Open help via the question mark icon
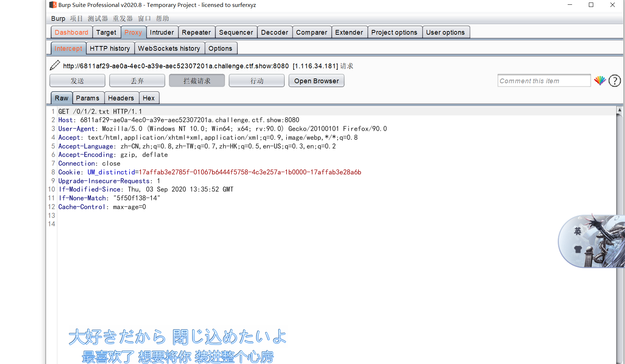Image resolution: width=625 pixels, height=364 pixels. (615, 81)
